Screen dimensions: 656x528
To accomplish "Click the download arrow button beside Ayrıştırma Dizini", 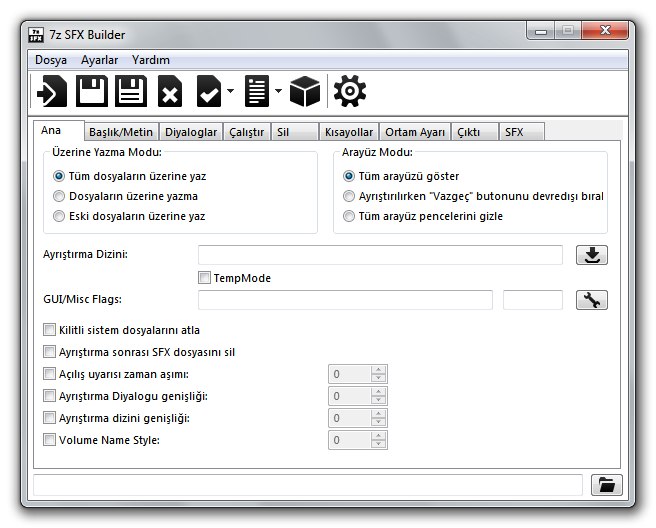I will (592, 255).
